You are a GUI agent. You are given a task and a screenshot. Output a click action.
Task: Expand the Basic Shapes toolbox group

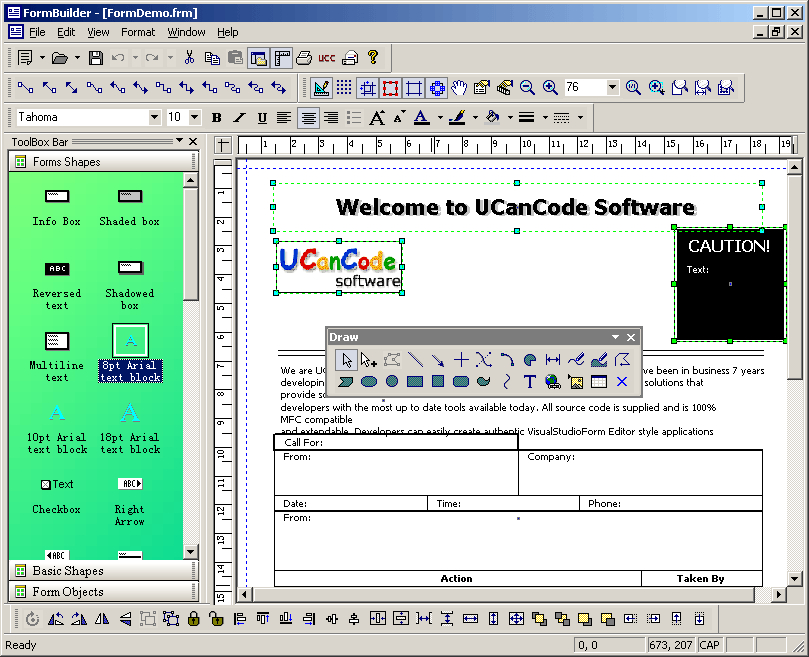(103, 571)
